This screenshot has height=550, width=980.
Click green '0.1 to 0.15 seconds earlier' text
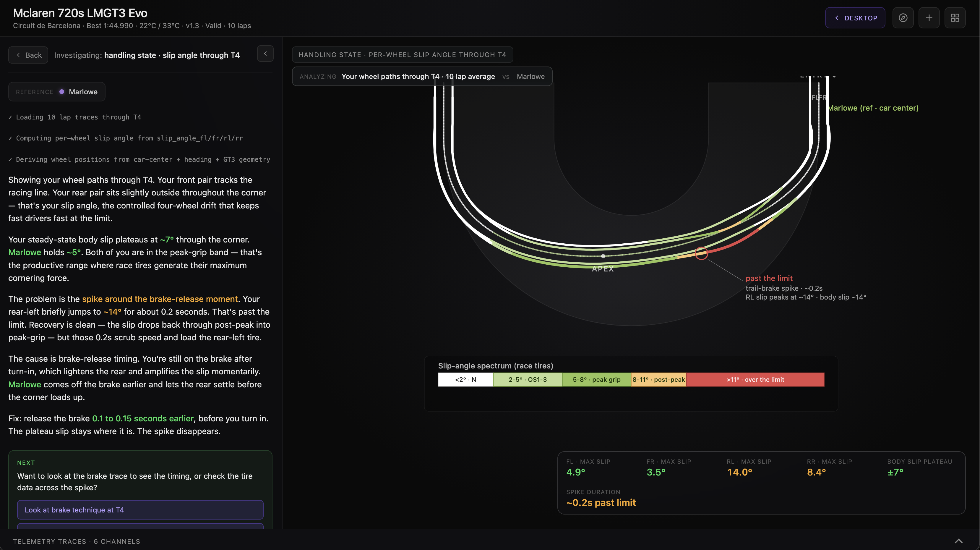(x=143, y=418)
